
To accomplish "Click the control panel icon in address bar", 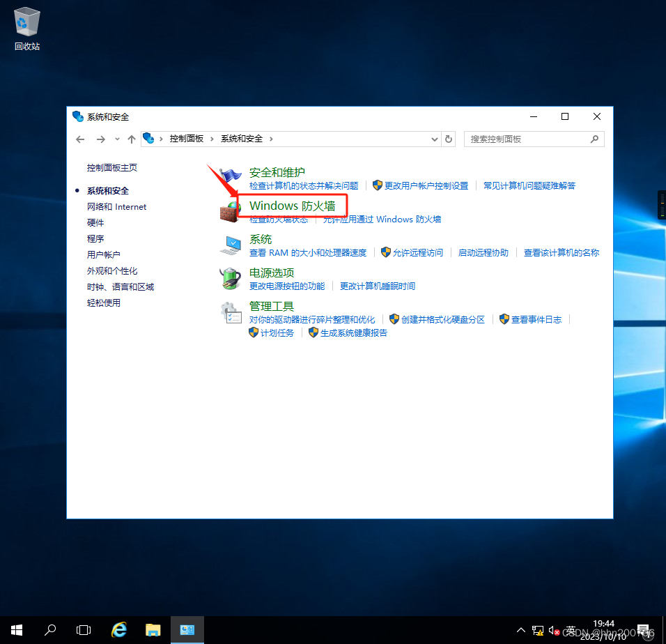I will tap(148, 139).
